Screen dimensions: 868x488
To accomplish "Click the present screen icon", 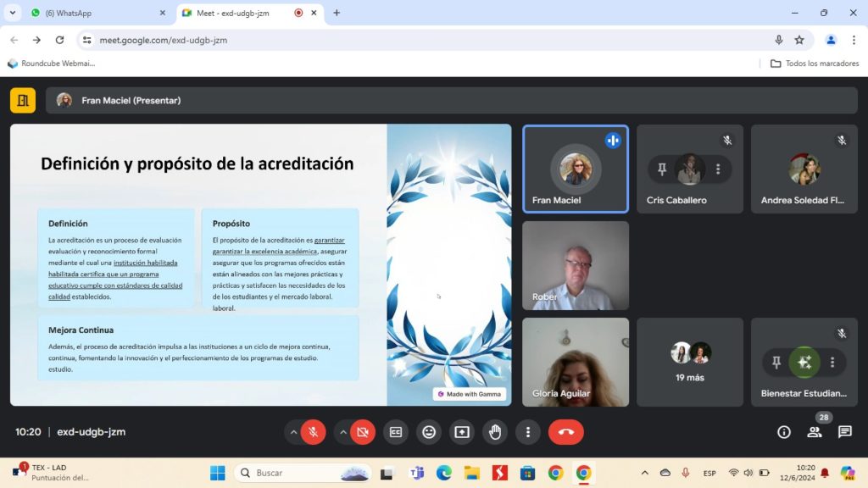I will pyautogui.click(x=462, y=432).
